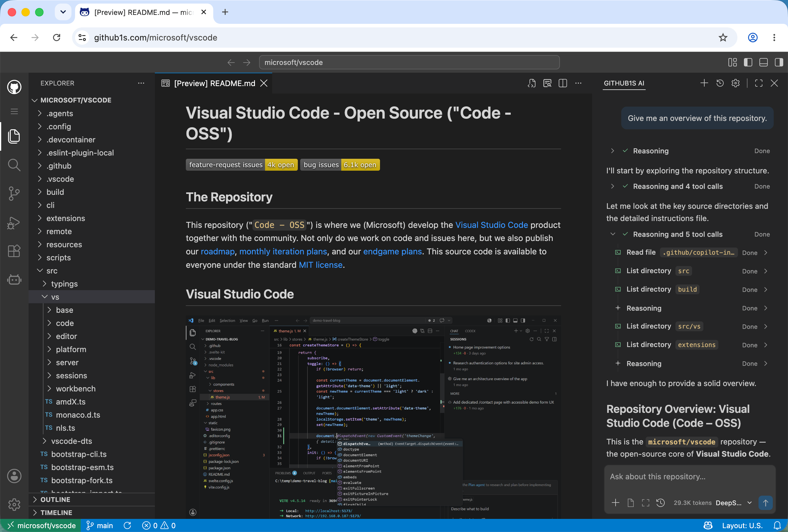Open Explorer Views and More Actions menu
This screenshot has width=788, height=532.
pos(141,83)
